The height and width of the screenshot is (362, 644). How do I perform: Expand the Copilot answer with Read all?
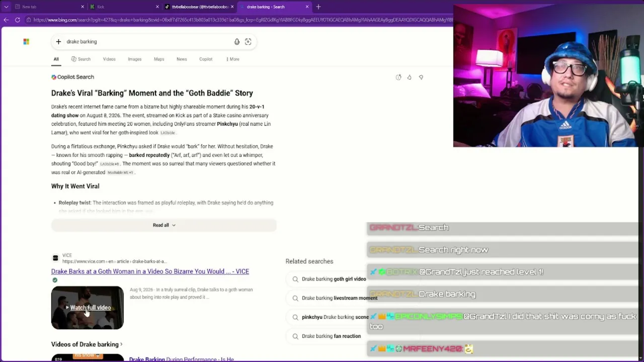[x=164, y=225]
